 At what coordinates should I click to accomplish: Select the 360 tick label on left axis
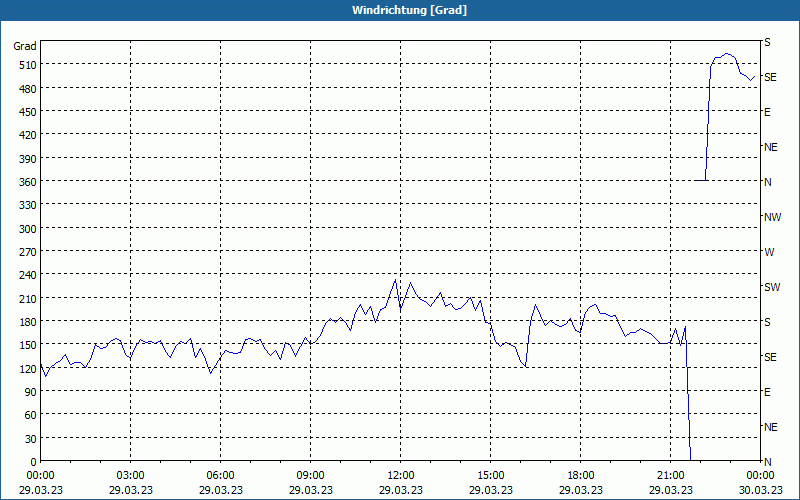coord(25,181)
